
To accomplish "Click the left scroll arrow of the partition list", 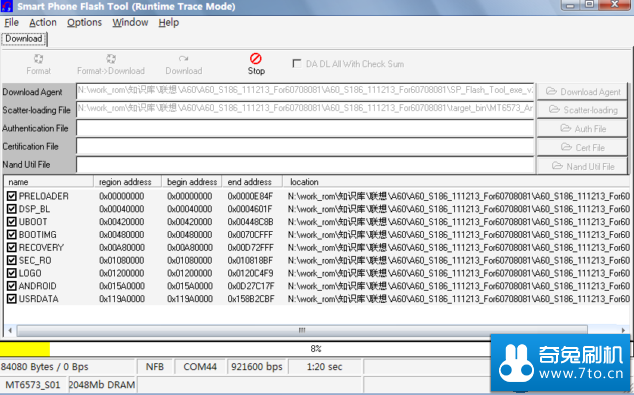I will [x=10, y=330].
